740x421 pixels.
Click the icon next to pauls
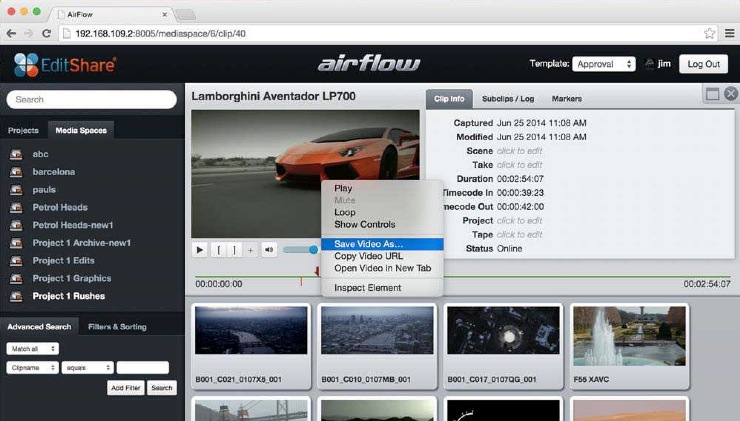(16, 190)
